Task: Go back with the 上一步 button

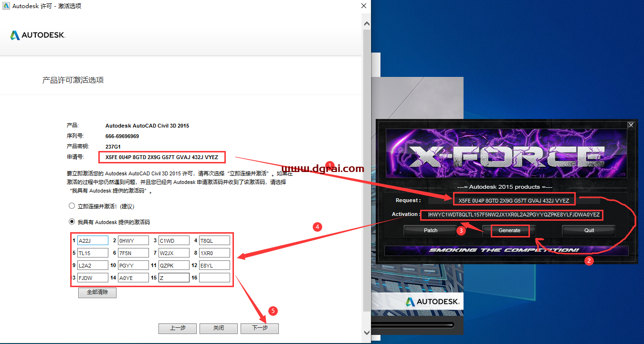Action: pyautogui.click(x=178, y=328)
